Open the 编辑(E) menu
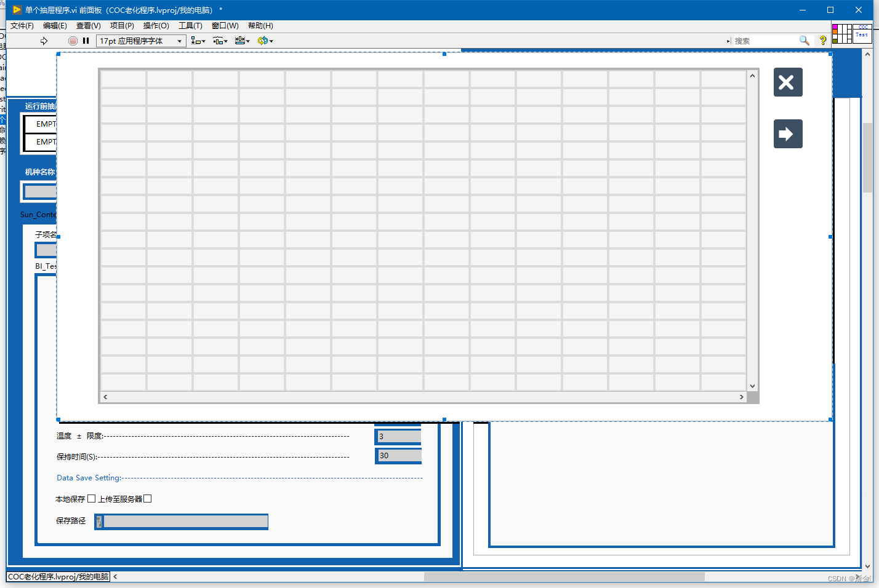 pyautogui.click(x=55, y=25)
